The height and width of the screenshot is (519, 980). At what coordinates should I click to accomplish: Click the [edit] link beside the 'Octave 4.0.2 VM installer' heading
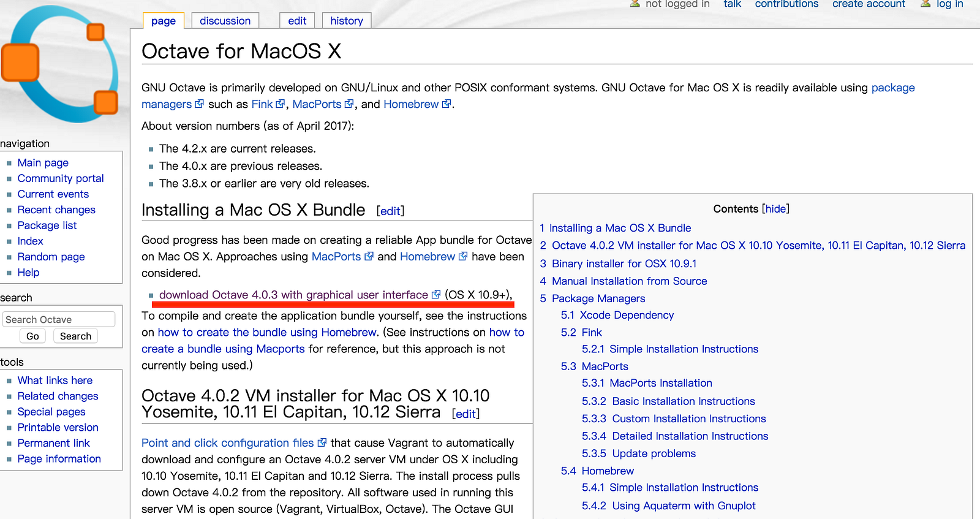click(466, 414)
